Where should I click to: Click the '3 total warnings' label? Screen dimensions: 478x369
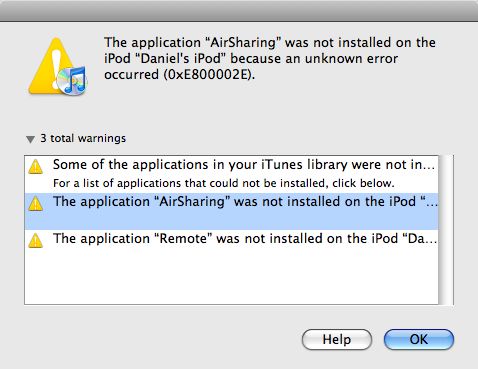[83, 138]
